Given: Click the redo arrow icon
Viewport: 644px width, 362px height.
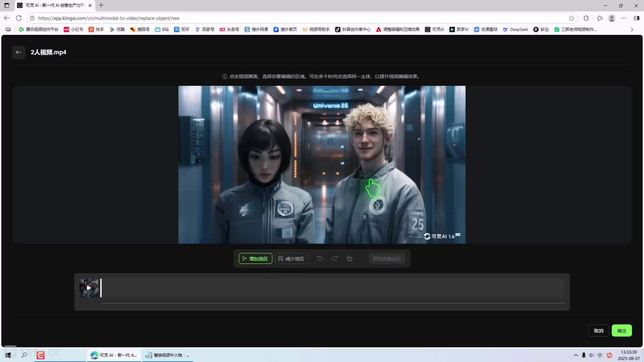Looking at the screenshot, I should [335, 258].
